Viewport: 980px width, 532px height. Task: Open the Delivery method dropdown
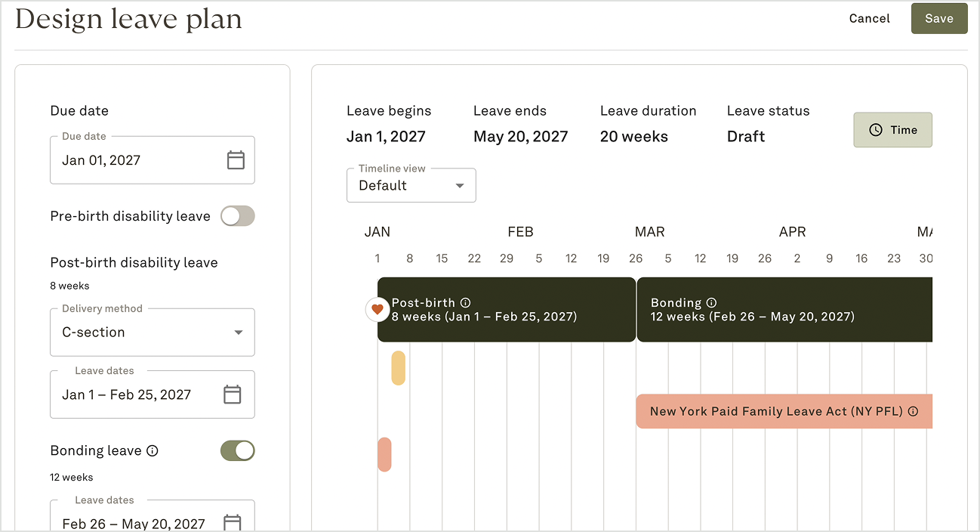[153, 332]
